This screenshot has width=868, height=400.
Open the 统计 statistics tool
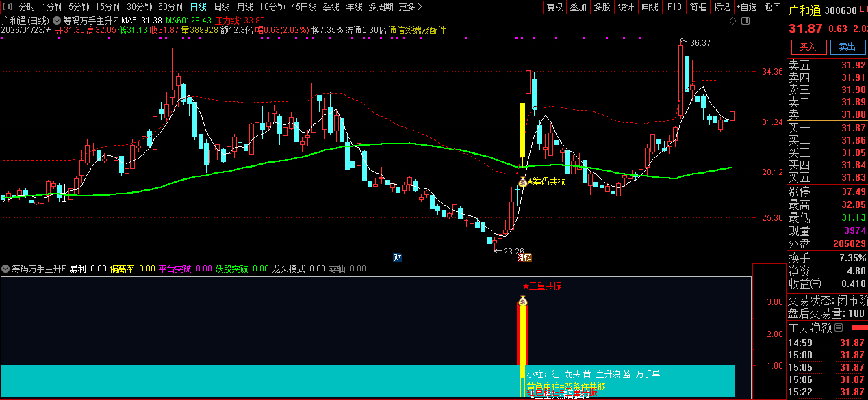click(x=626, y=7)
